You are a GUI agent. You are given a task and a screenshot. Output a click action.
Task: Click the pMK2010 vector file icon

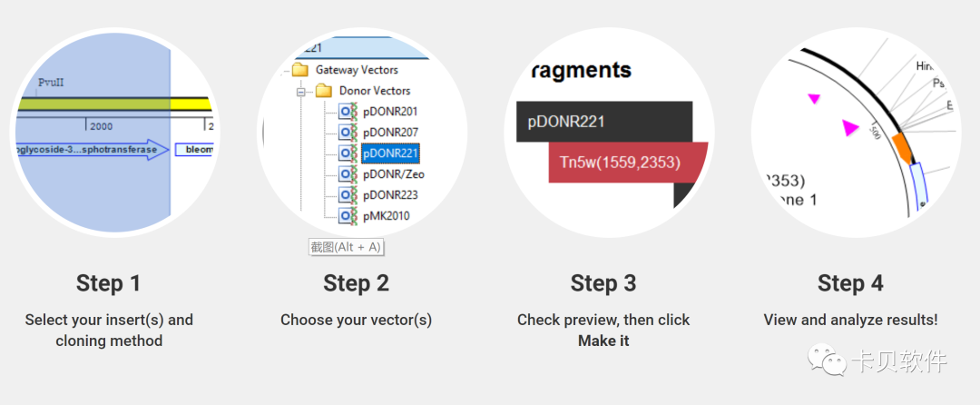pos(348,215)
